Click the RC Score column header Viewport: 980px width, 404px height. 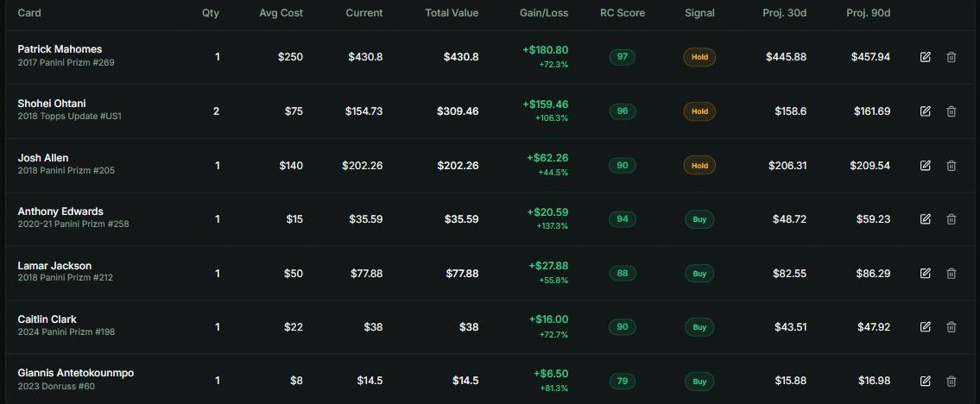click(x=623, y=13)
